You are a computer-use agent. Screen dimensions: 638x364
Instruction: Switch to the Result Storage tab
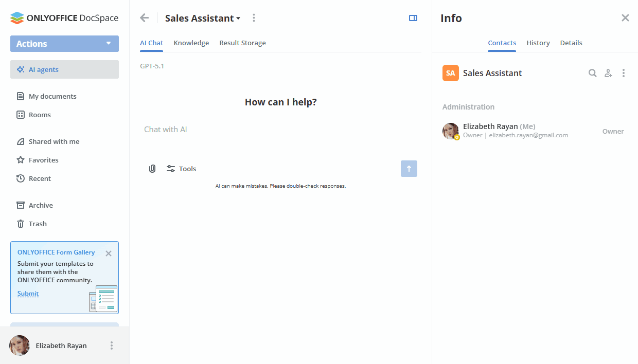click(242, 43)
